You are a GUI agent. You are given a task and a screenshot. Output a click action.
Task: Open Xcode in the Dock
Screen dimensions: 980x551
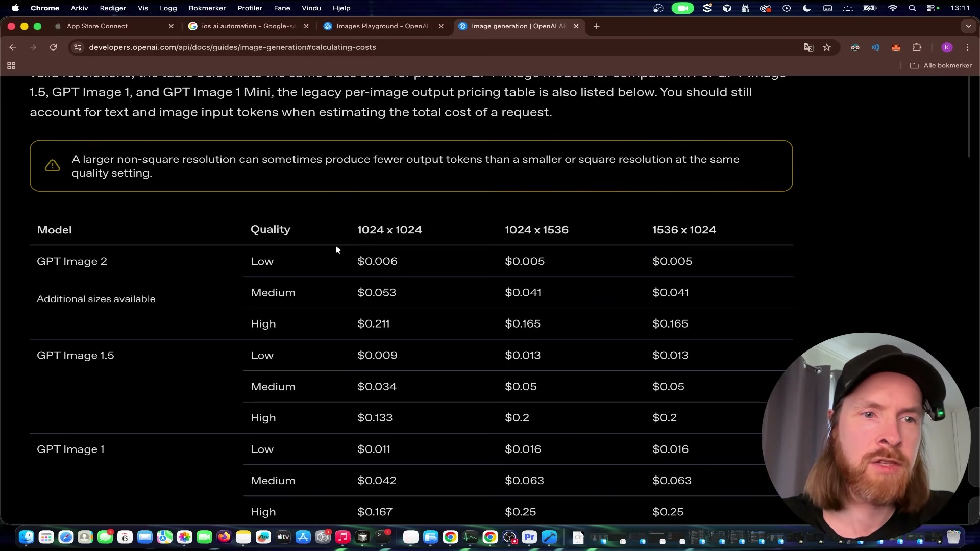coord(549,537)
